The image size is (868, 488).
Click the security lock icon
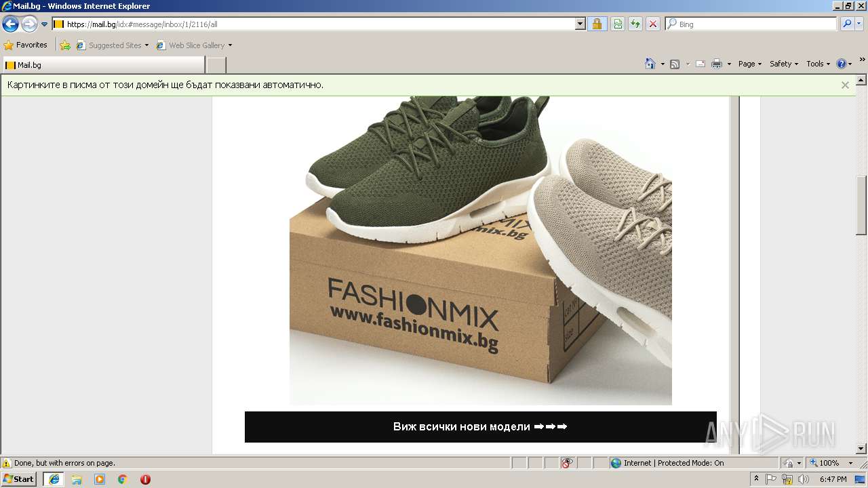point(597,24)
